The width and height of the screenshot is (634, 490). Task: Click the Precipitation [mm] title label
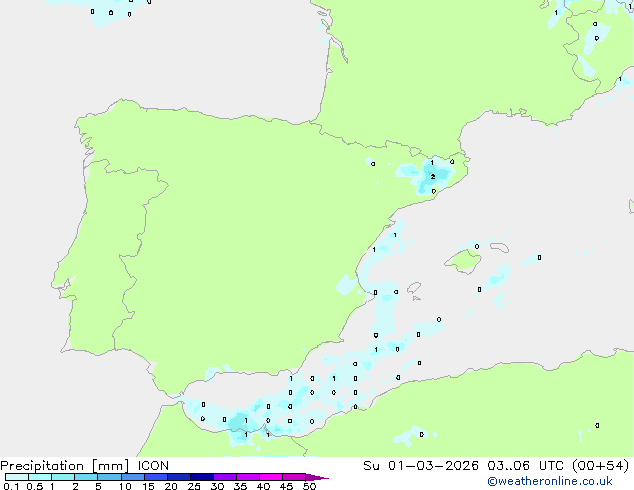65,465
